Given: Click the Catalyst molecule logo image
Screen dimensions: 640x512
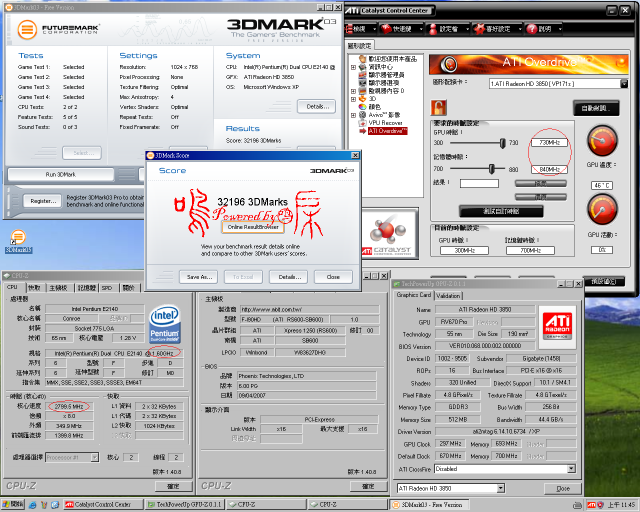Looking at the screenshot, I should click(390, 234).
